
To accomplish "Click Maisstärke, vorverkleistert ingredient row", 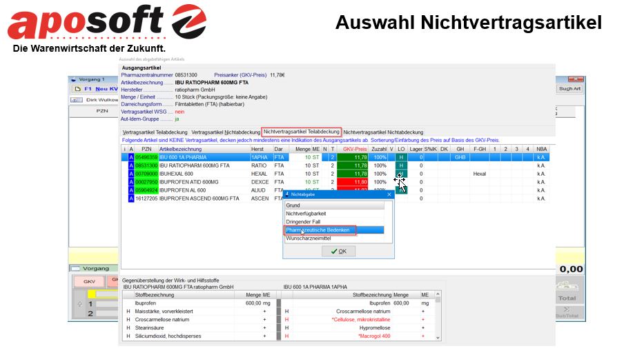I will point(199,312).
